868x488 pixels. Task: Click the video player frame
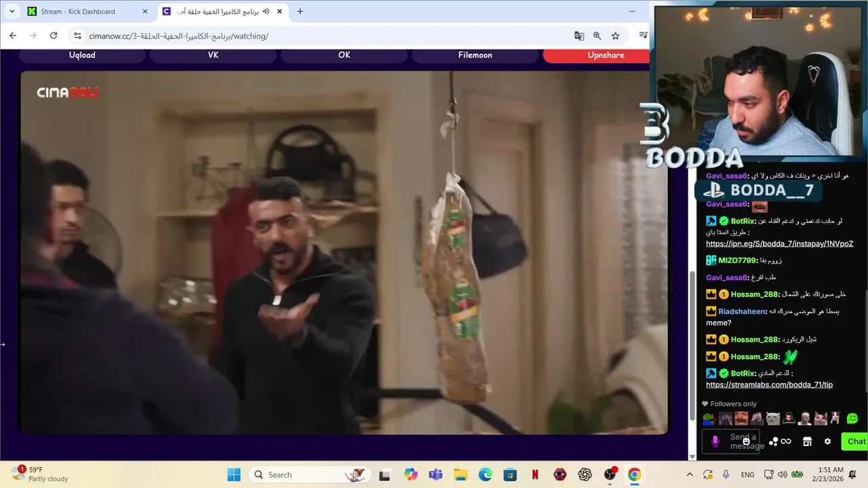click(344, 252)
